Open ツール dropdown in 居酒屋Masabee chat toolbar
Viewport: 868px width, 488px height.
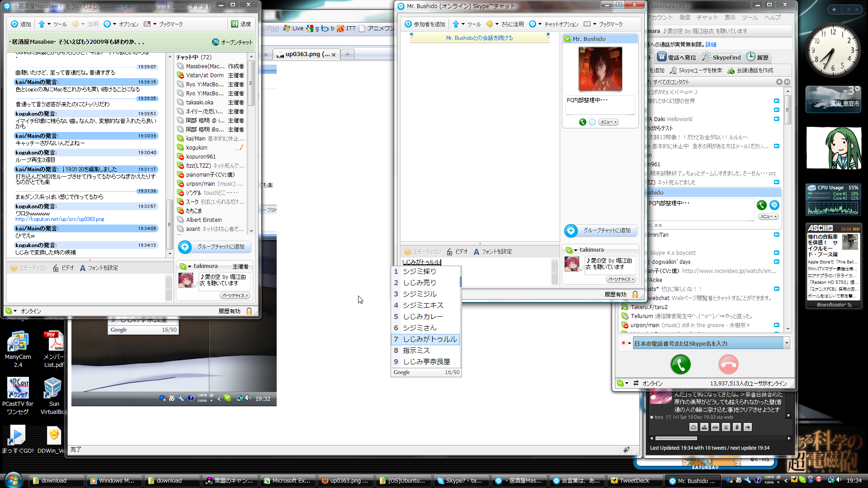(52, 24)
